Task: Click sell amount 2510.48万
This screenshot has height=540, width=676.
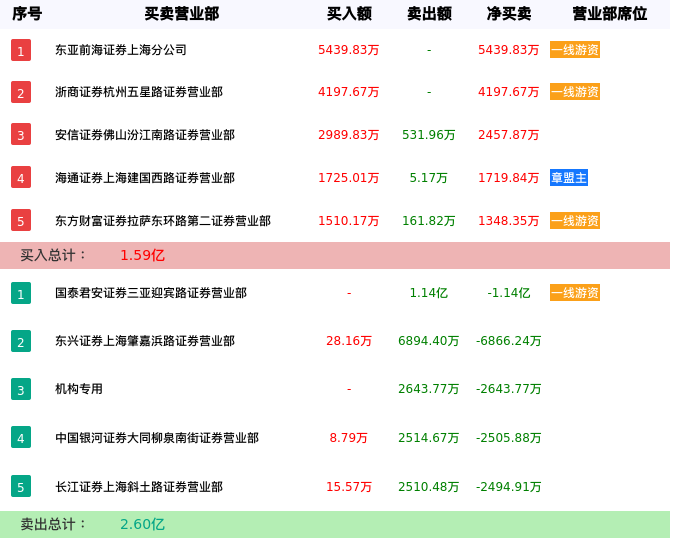Action: 429,487
